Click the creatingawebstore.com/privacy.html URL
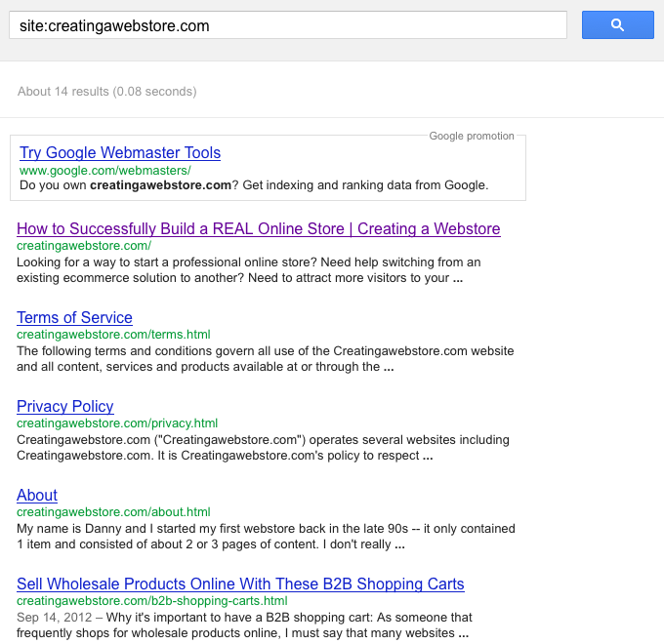 click(x=117, y=423)
